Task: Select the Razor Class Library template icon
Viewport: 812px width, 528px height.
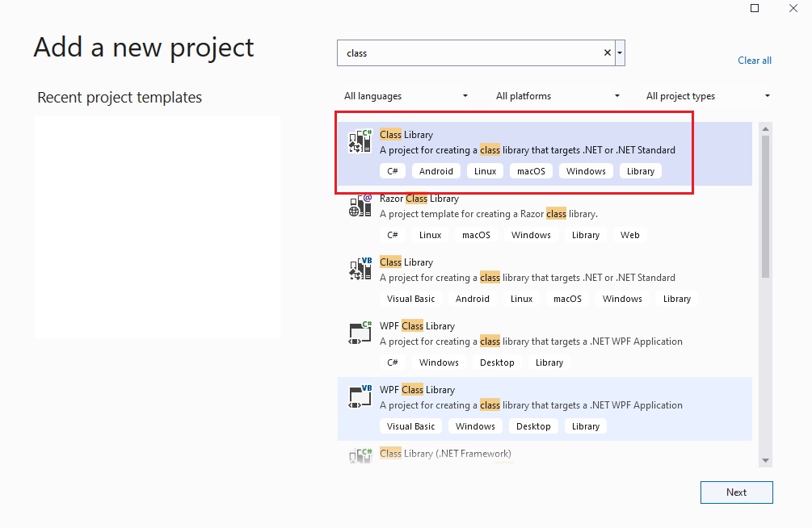Action: click(360, 205)
